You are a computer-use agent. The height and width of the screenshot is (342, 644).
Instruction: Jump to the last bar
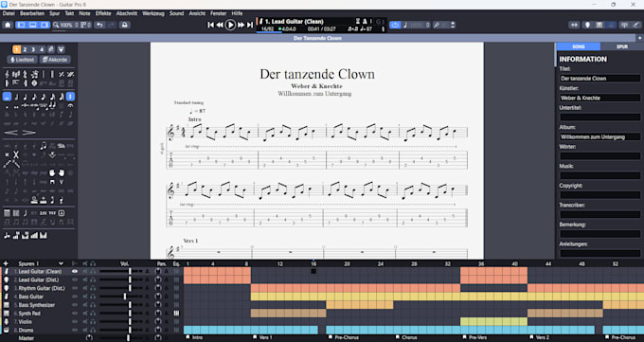(x=250, y=25)
